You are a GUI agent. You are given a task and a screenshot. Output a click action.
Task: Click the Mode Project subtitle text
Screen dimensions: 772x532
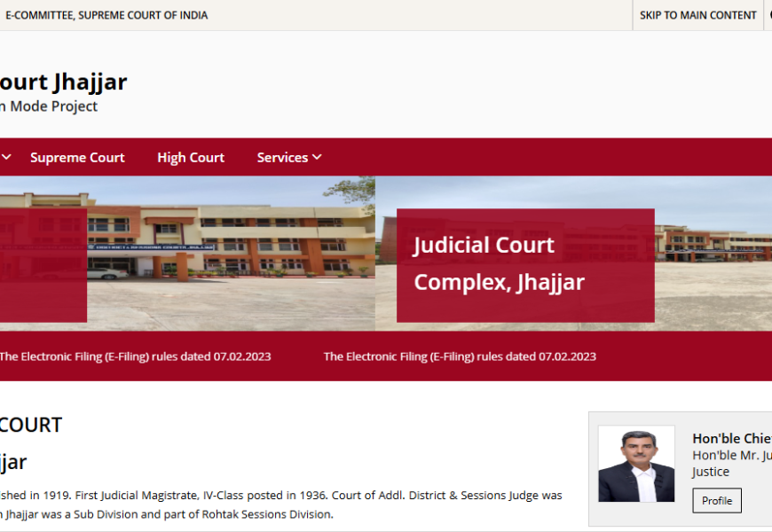coord(49,106)
